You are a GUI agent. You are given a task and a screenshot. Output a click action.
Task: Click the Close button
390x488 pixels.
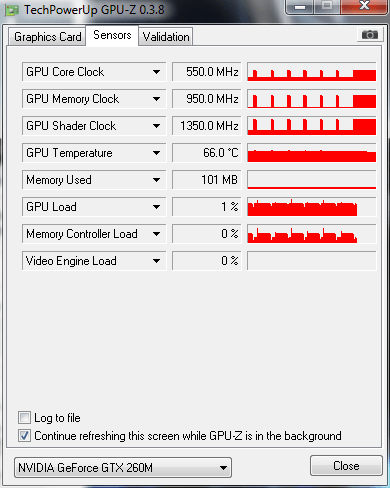click(346, 465)
